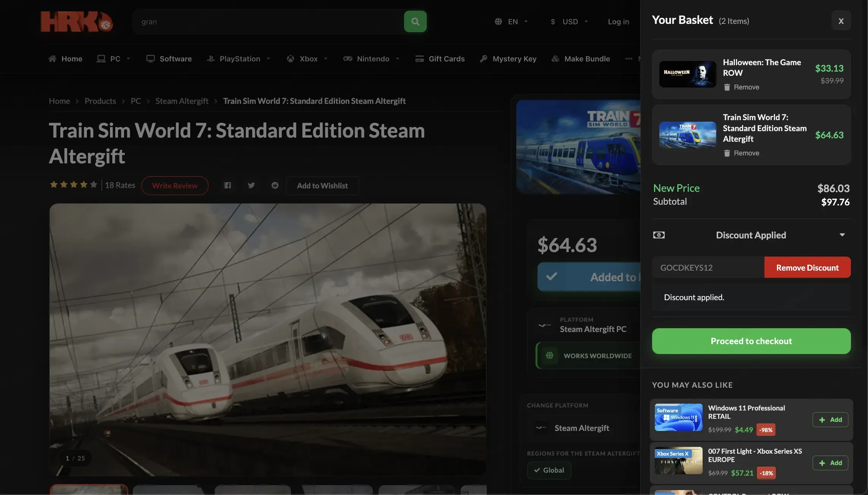
Task: Open the Software menu item
Action: (x=169, y=59)
